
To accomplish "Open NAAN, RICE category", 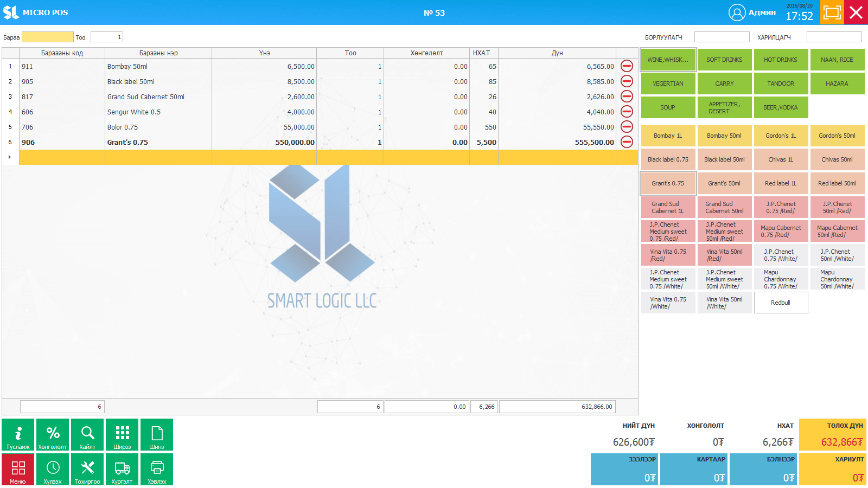I will pyautogui.click(x=837, y=60).
